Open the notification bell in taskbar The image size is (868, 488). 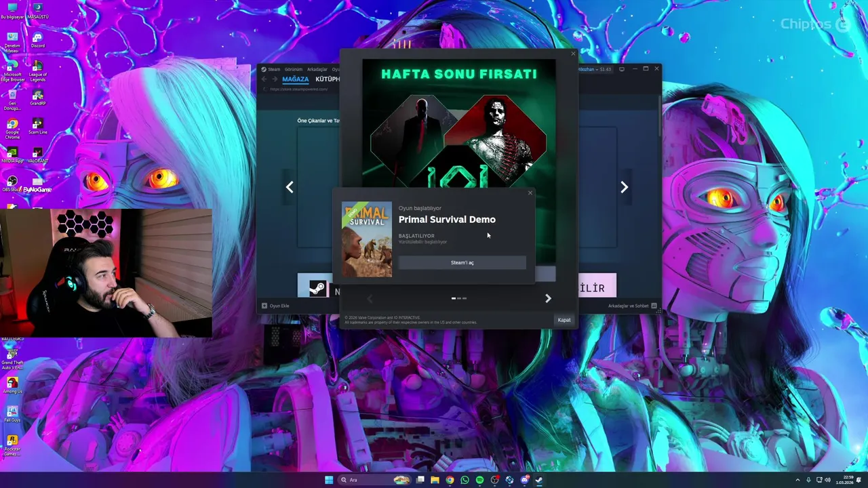pos(859,480)
